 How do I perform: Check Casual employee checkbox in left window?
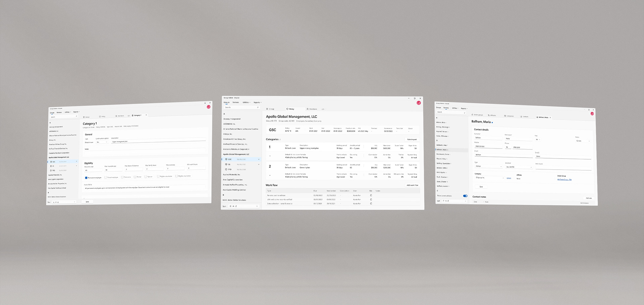105,177
